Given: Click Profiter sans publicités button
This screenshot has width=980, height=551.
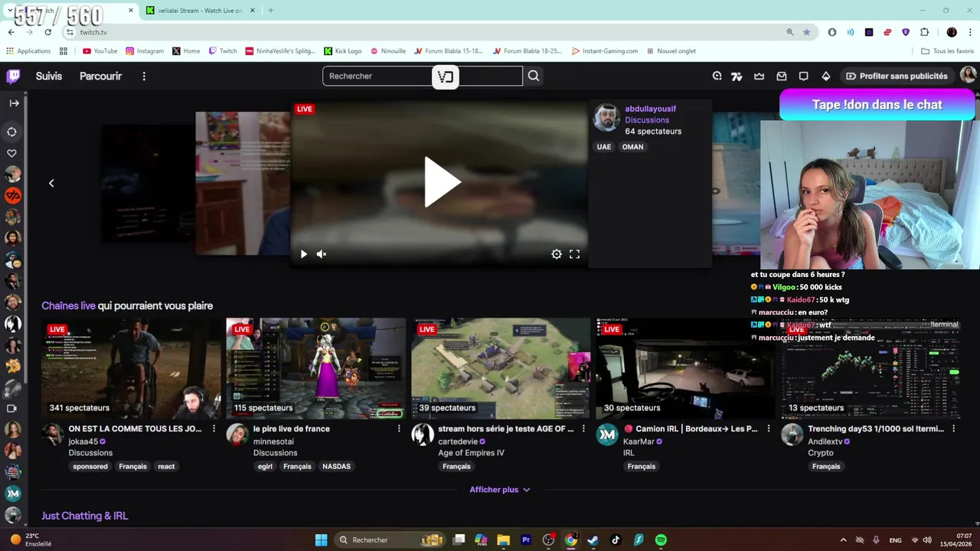Looking at the screenshot, I should tap(897, 76).
